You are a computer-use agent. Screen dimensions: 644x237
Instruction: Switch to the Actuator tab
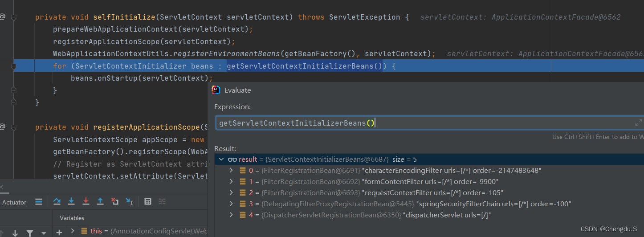coord(14,202)
